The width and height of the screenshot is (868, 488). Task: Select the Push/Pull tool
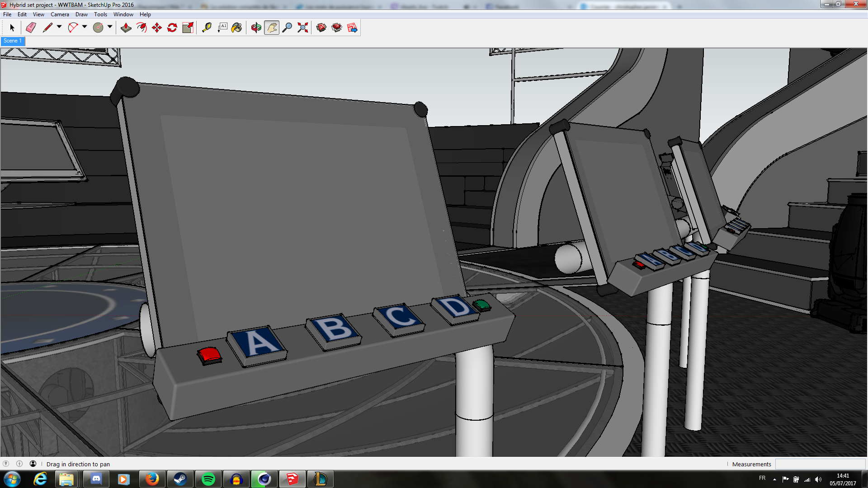pyautogui.click(x=126, y=28)
